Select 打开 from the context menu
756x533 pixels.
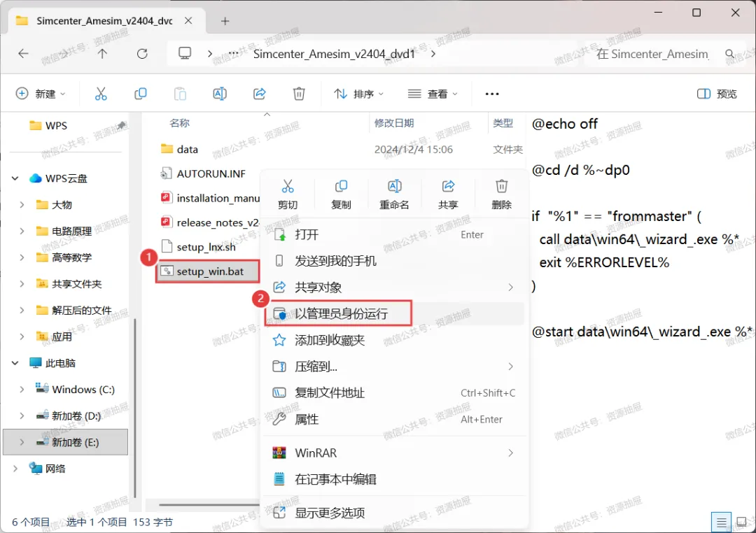click(394, 235)
